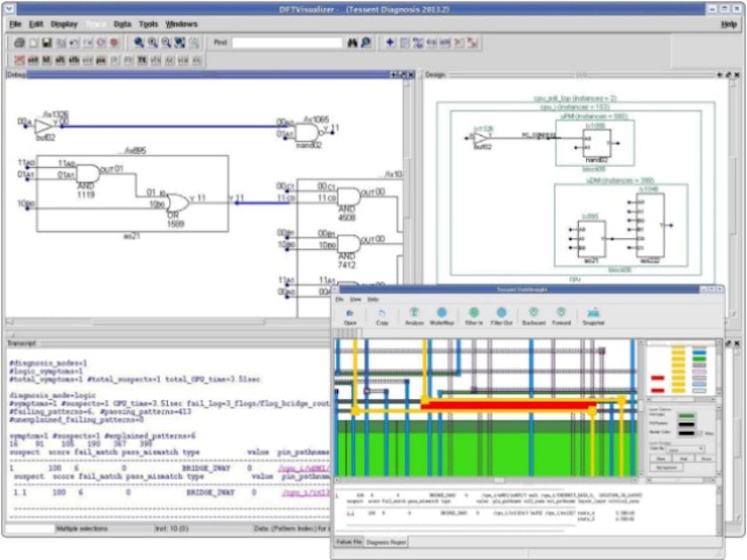This screenshot has width=747, height=560.
Task: Select the Failure File tab
Action: coord(348,540)
